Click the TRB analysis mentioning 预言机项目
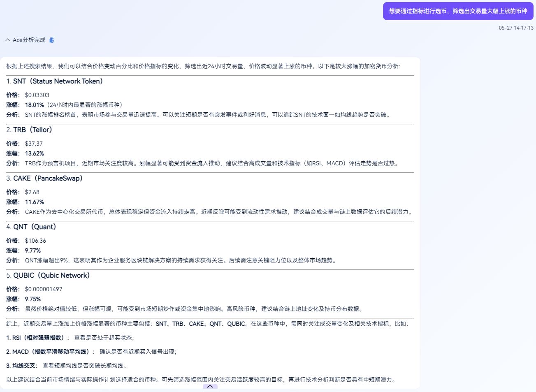Viewport: 536px width, 392px height. pyautogui.click(x=213, y=163)
